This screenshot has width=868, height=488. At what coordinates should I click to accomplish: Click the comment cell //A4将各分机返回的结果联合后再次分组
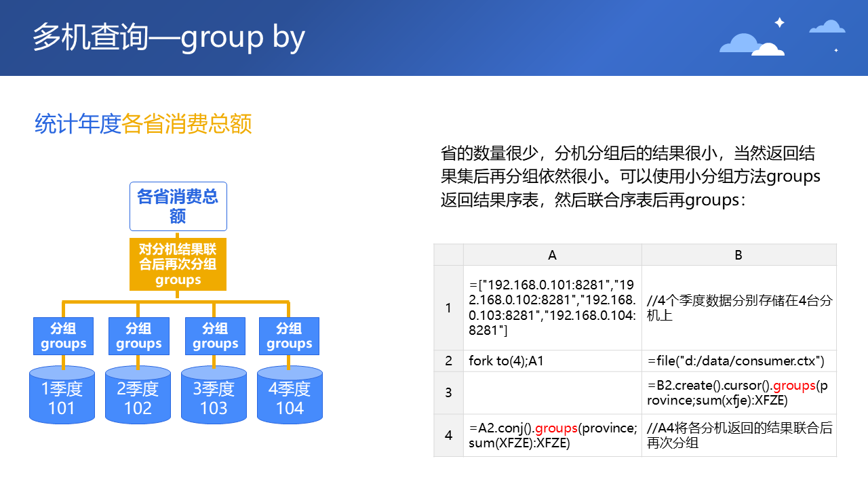(739, 435)
